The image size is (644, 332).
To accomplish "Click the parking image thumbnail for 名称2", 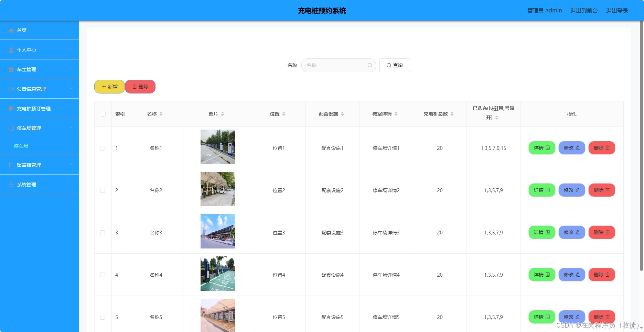I will point(218,189).
